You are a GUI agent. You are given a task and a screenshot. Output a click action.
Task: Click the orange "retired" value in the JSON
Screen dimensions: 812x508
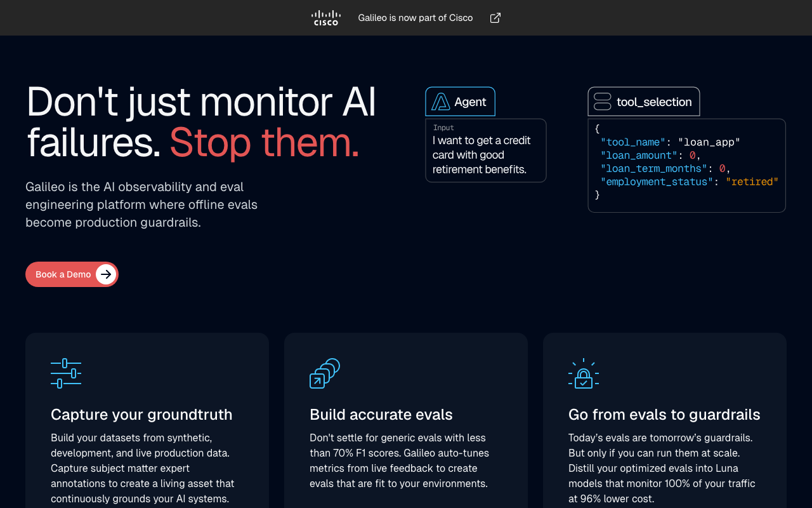752,182
